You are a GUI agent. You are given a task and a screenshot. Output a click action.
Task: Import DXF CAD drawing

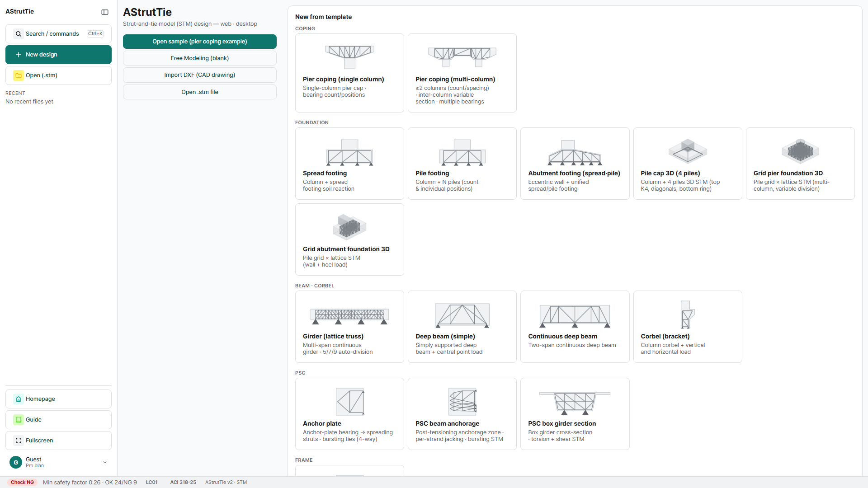[x=200, y=75]
